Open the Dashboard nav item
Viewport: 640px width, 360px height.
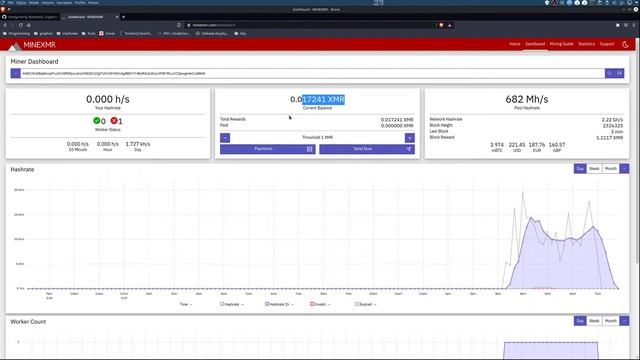point(535,44)
